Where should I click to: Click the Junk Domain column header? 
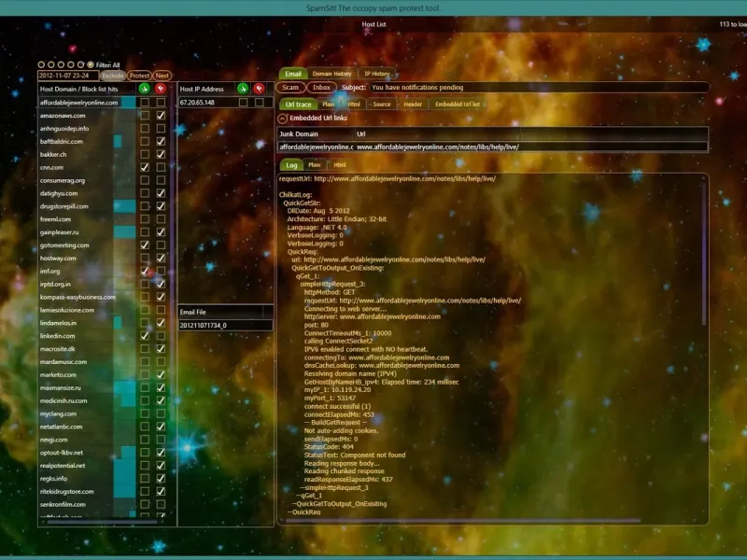pyautogui.click(x=316, y=133)
